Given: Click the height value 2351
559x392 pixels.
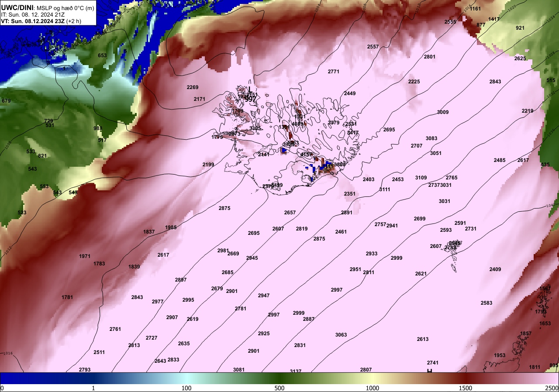Looking at the screenshot, I should (350, 194).
